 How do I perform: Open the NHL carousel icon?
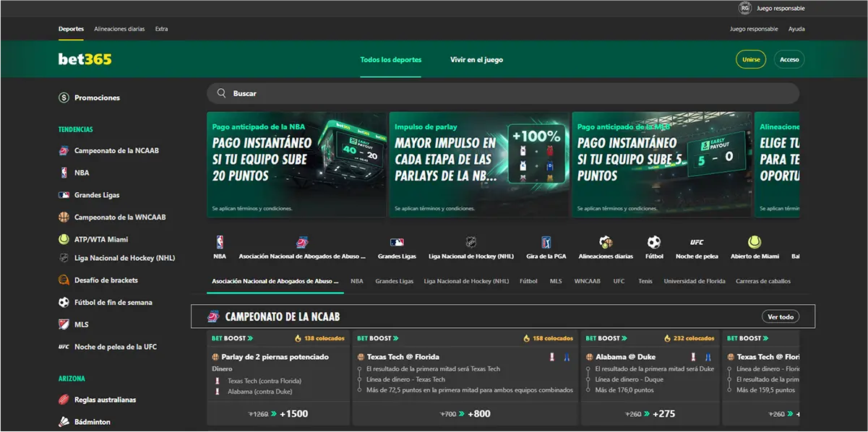coord(471,243)
